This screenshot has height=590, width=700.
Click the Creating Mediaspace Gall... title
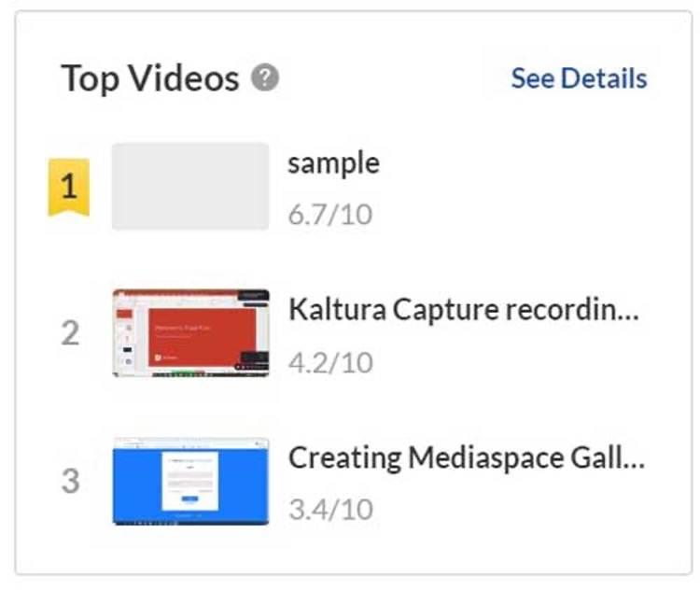[467, 458]
